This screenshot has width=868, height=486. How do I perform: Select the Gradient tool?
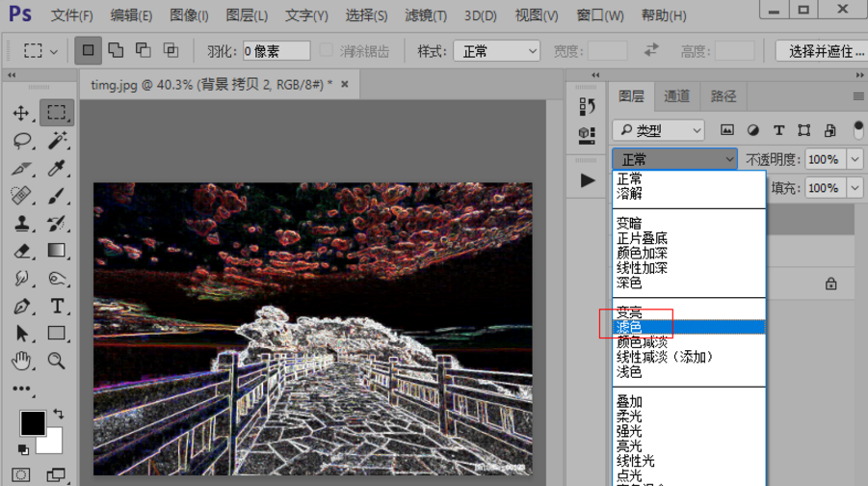pyautogui.click(x=57, y=251)
